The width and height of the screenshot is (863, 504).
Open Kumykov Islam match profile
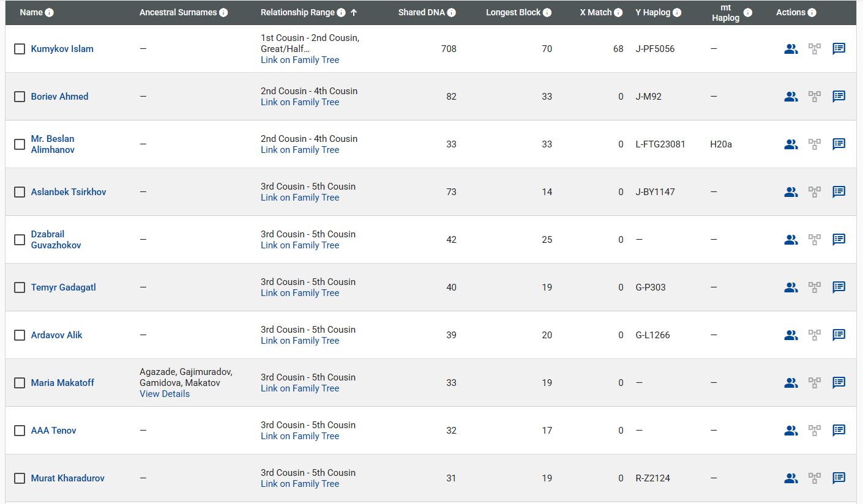(x=62, y=49)
